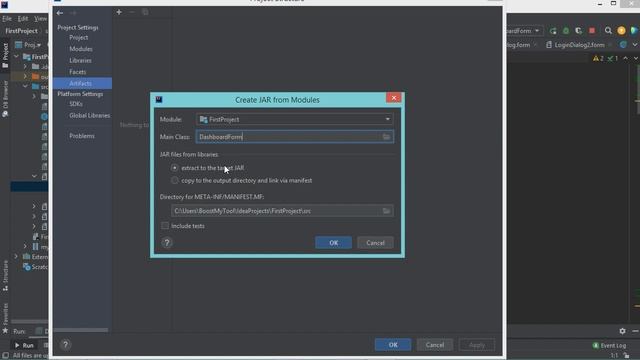Browse for main class with folder icon
640x360 pixels.
pyautogui.click(x=386, y=137)
